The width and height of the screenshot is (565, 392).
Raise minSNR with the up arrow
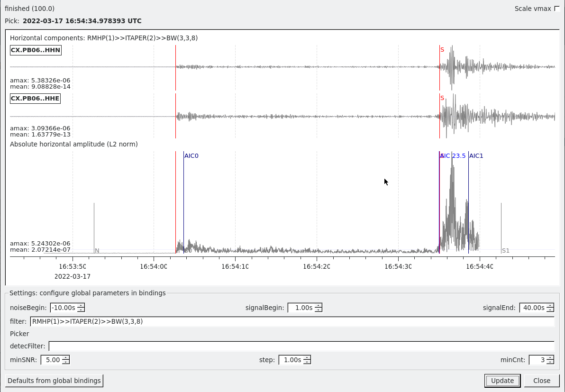(x=65, y=357)
